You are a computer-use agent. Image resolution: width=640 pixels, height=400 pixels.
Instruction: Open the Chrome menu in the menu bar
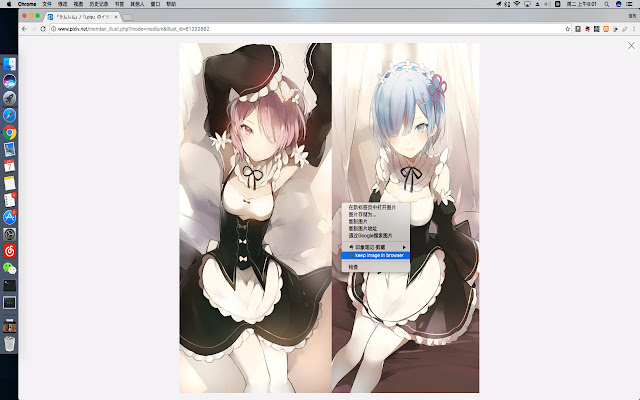27,4
